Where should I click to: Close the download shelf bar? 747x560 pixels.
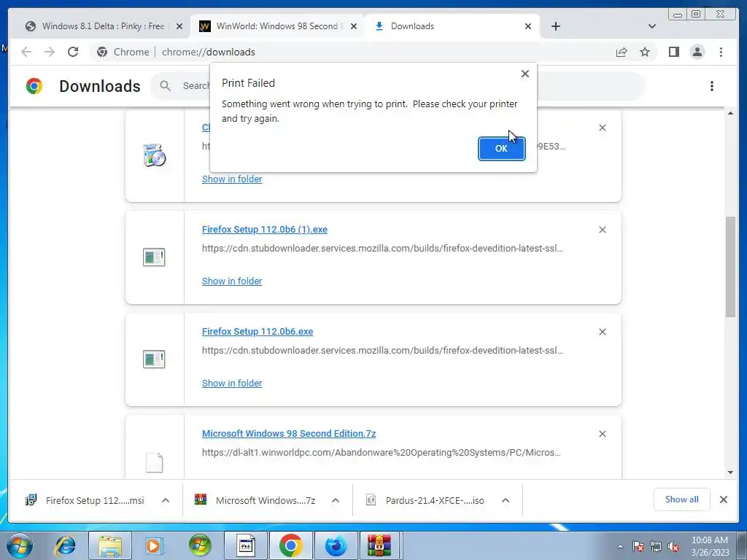click(x=723, y=499)
